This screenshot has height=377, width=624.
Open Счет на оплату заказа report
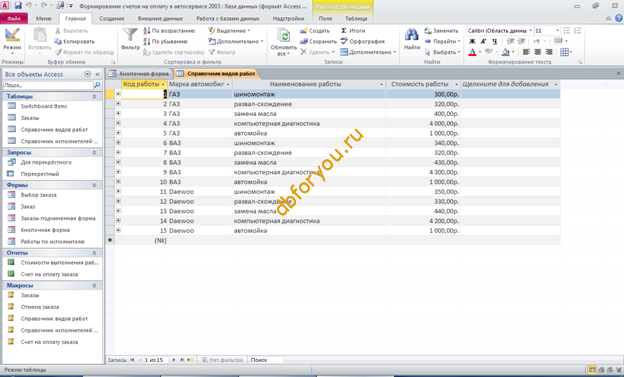(x=49, y=274)
